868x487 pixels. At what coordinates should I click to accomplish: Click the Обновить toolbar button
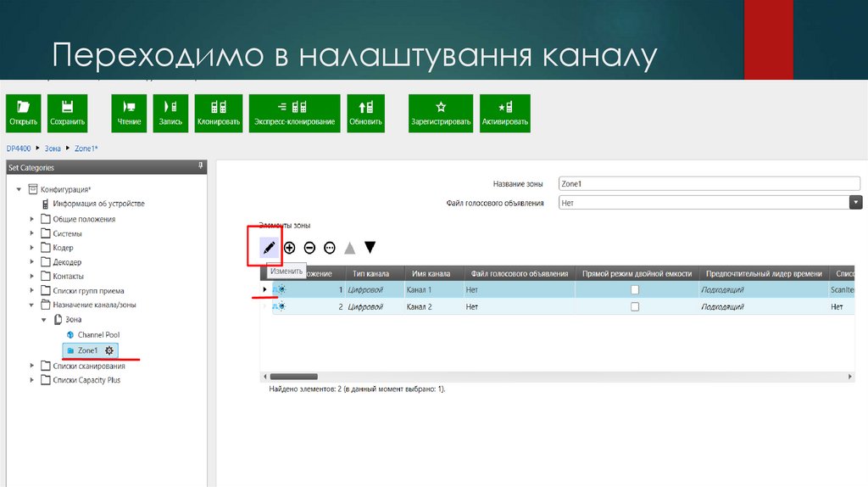(365, 114)
